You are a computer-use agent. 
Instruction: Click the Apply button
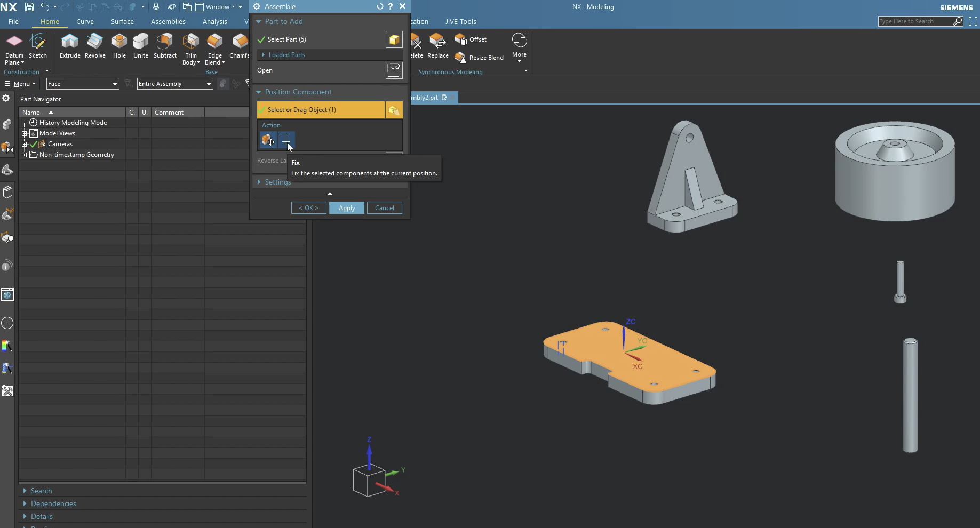point(347,208)
